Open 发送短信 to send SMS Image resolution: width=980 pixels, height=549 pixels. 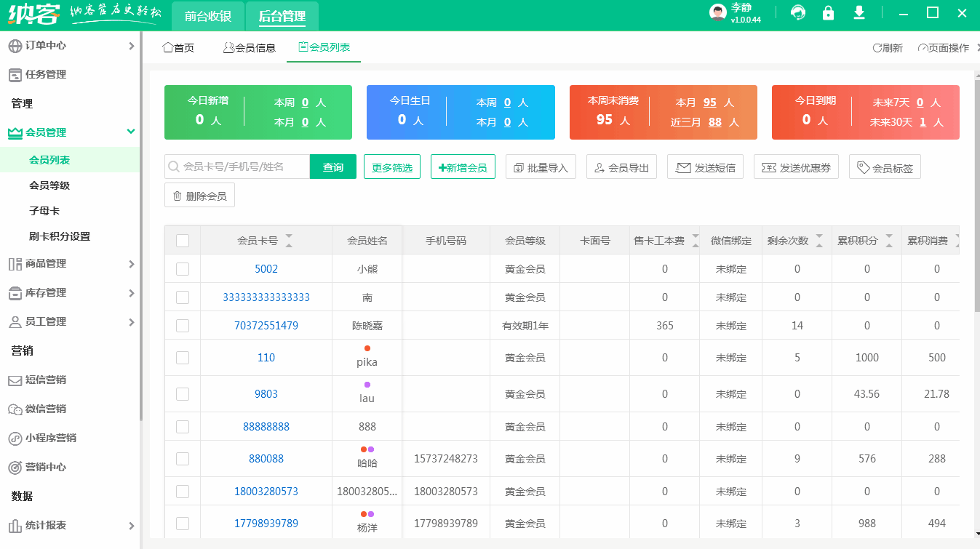704,166
